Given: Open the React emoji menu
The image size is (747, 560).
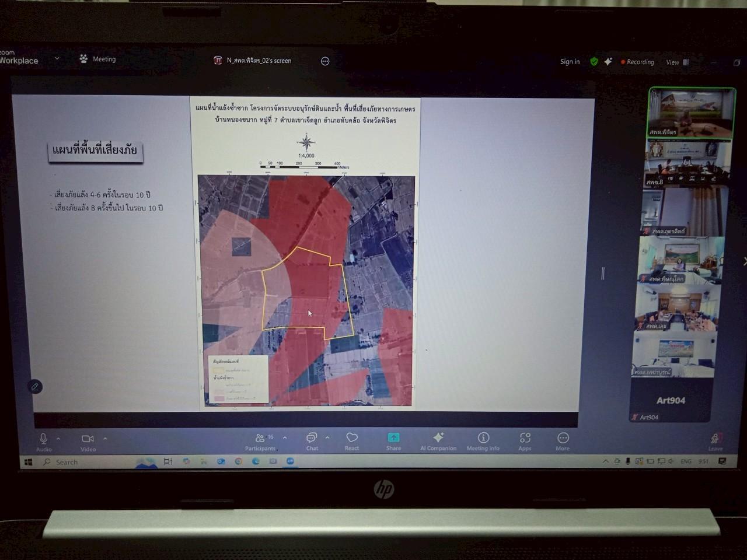Looking at the screenshot, I should click(352, 439).
